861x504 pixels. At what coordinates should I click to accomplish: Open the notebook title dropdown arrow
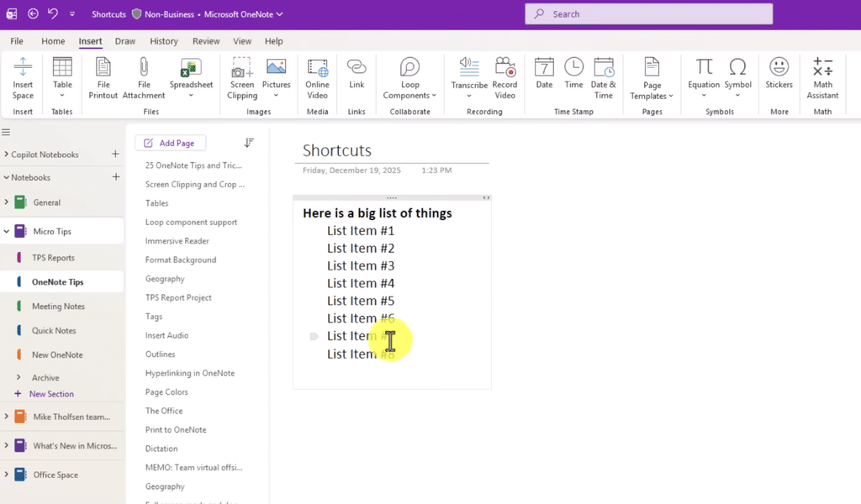coord(279,14)
